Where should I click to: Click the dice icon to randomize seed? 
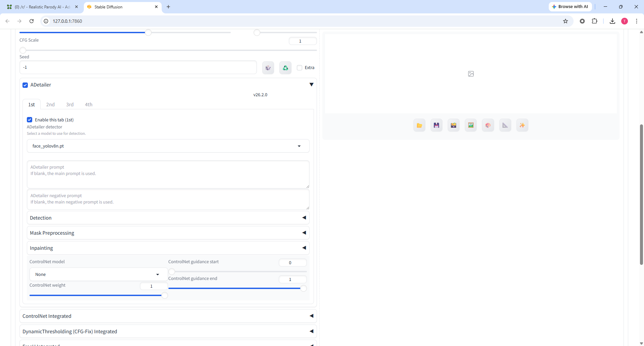pyautogui.click(x=268, y=68)
